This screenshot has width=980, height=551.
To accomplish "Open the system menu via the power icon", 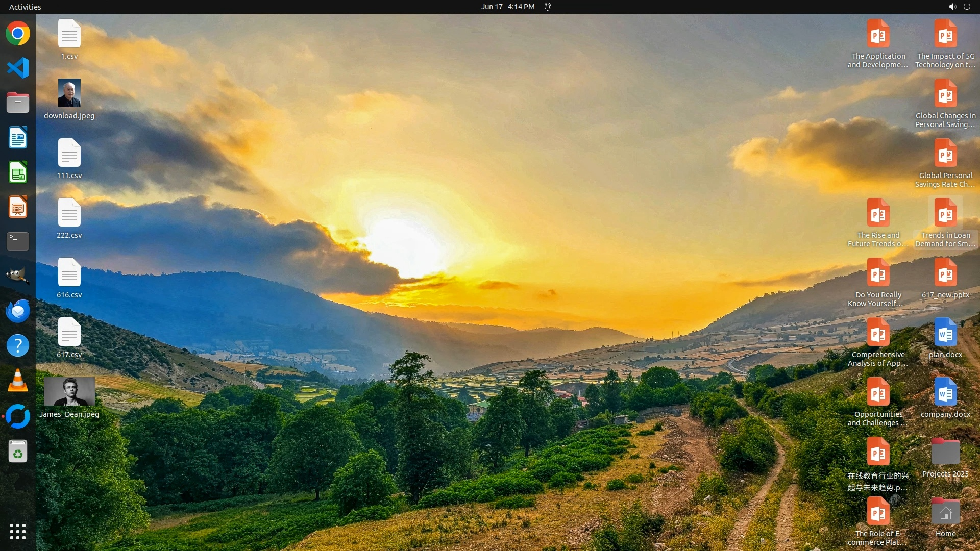I will [x=967, y=7].
